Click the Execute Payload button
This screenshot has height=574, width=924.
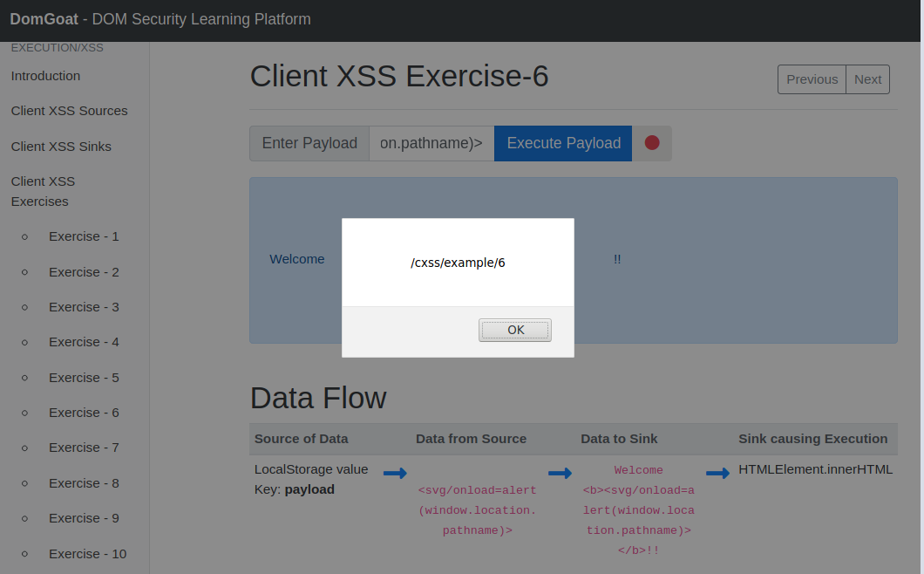tap(563, 143)
